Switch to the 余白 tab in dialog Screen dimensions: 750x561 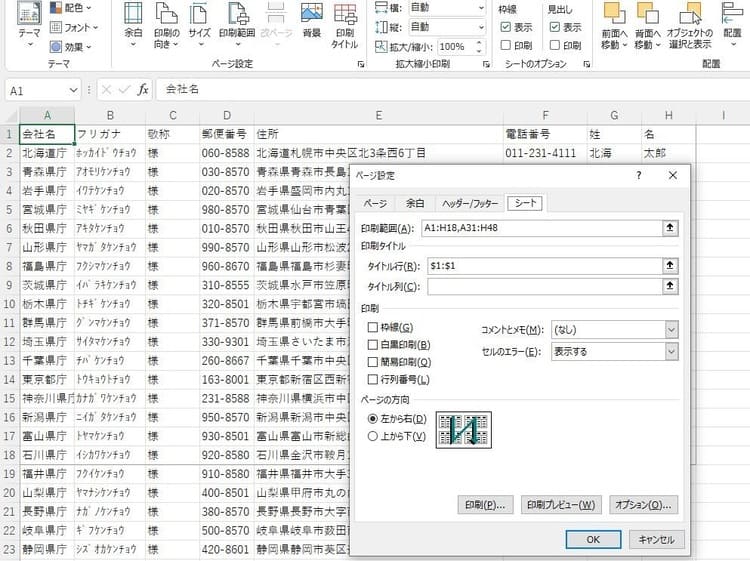(x=415, y=204)
